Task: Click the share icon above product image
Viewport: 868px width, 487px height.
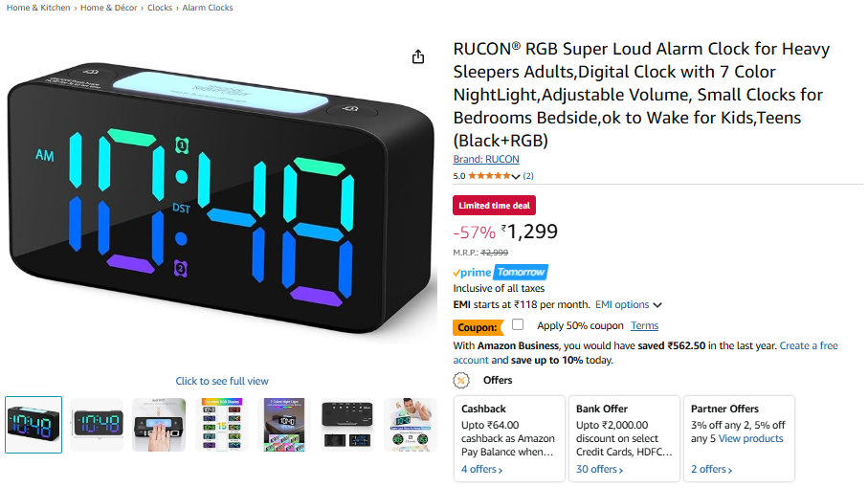Action: 418,56
